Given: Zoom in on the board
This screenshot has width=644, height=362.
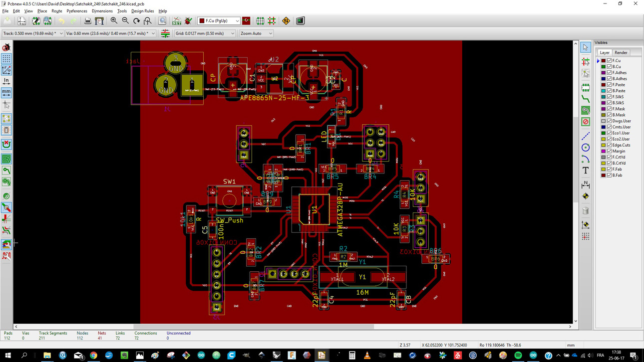Looking at the screenshot, I should 114,21.
